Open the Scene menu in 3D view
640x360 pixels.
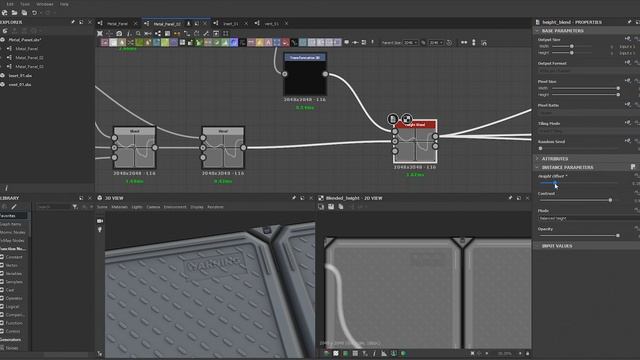point(102,207)
